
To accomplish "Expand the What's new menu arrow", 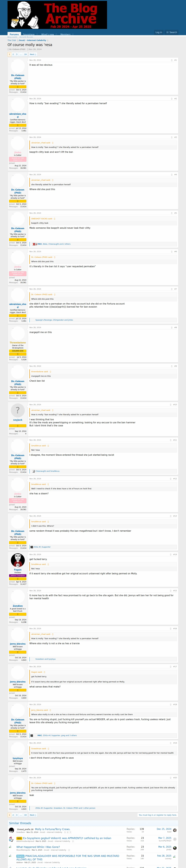I will click(56, 34).
